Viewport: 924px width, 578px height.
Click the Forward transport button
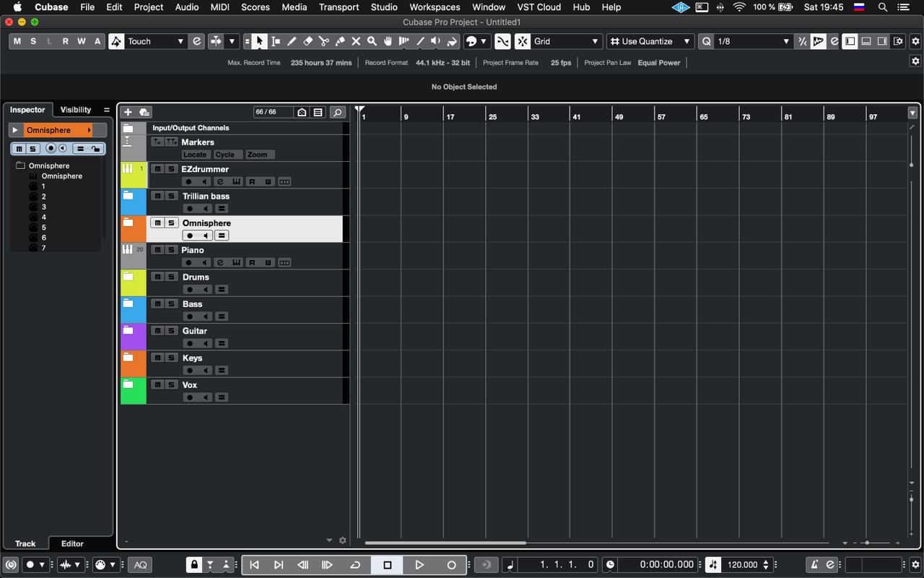[327, 565]
